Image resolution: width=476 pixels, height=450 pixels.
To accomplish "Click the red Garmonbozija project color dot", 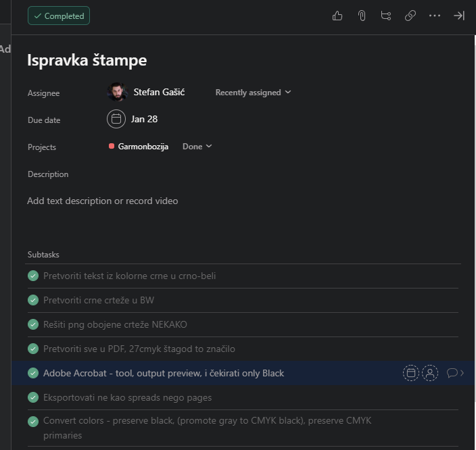I will coord(112,147).
